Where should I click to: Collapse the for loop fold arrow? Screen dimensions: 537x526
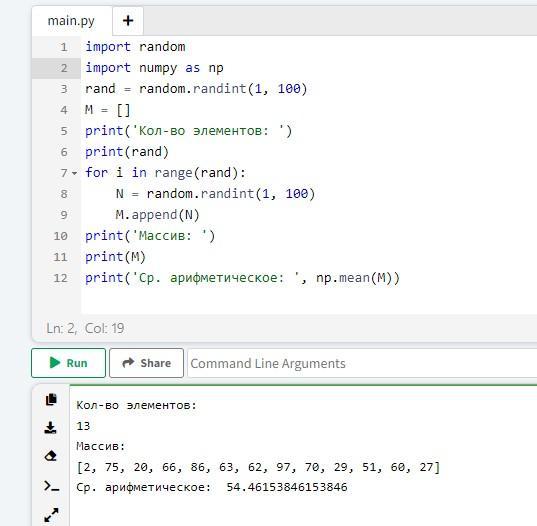(x=75, y=173)
